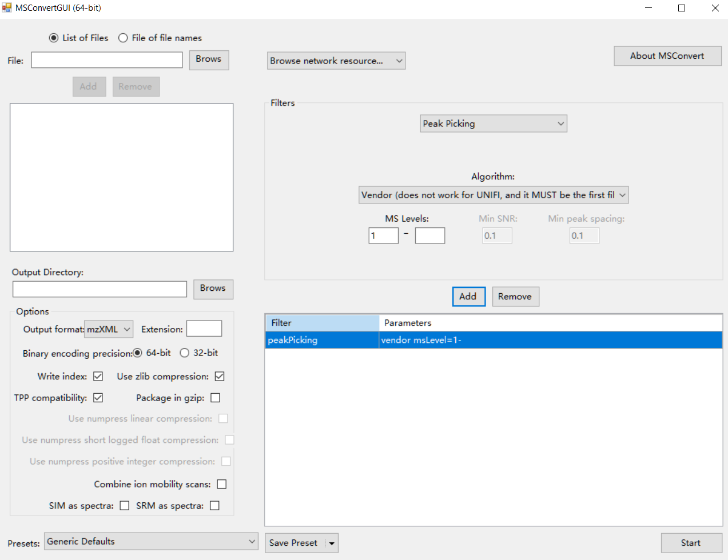Viewport: 728px width, 560px height.
Task: Click the Start button
Action: [691, 543]
